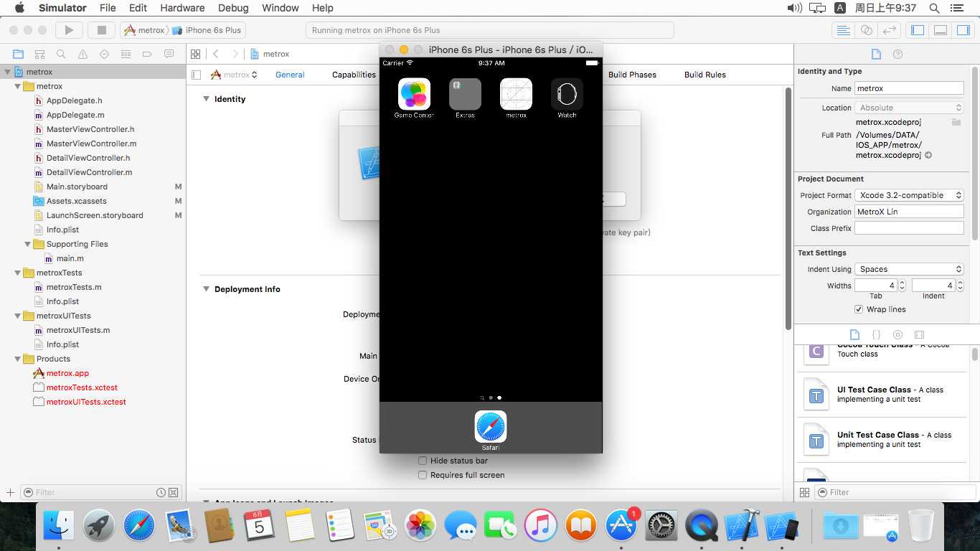Show the object library icon
This screenshot has width=980, height=551.
(x=897, y=334)
